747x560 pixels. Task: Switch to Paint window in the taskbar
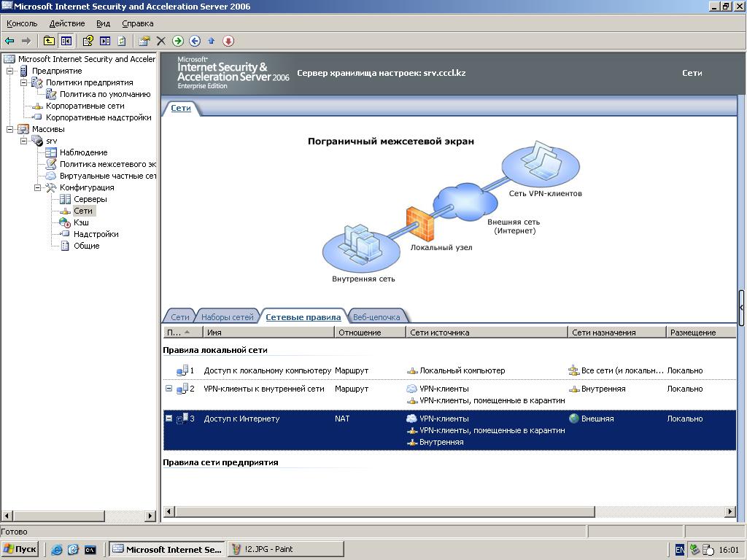(x=285, y=550)
